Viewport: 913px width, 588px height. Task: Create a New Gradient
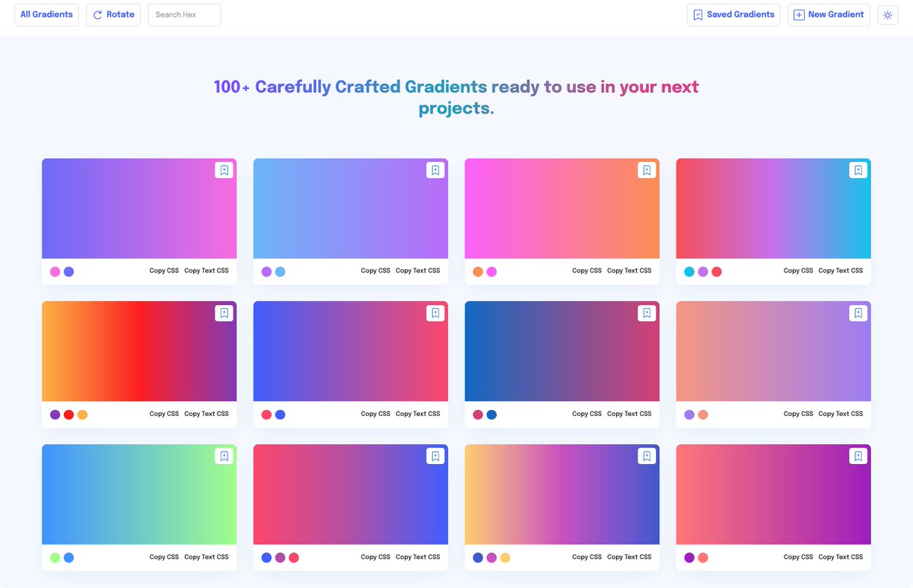[829, 14]
